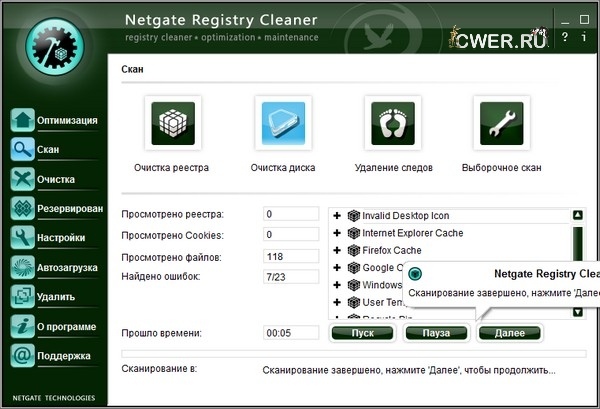Screen dimensions: 600x409
Task: Click the Далее button
Action: 509,332
